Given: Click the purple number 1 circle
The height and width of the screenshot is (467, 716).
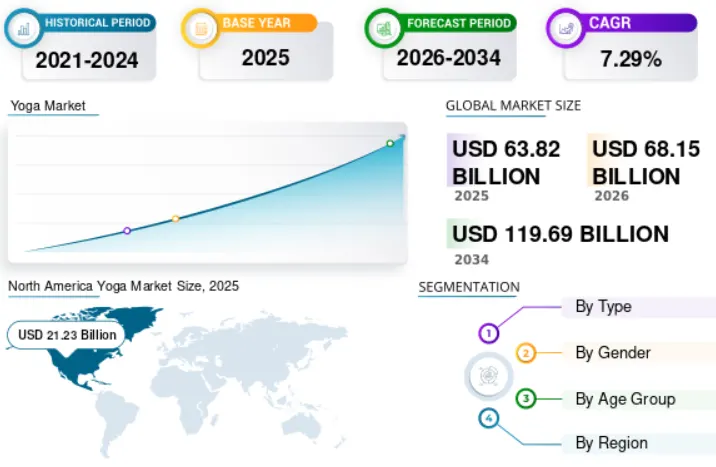Looking at the screenshot, I should (489, 333).
